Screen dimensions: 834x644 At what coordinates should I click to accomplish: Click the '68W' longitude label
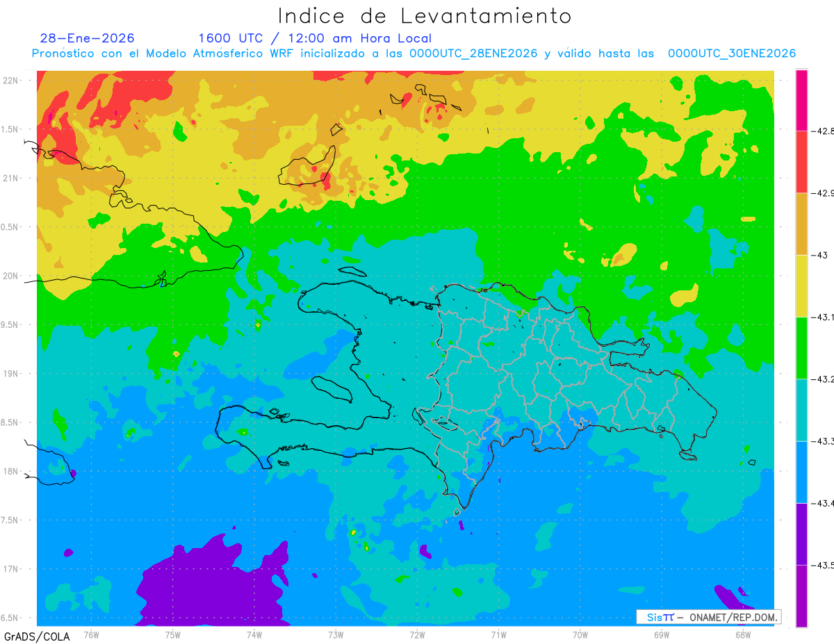pyautogui.click(x=743, y=635)
